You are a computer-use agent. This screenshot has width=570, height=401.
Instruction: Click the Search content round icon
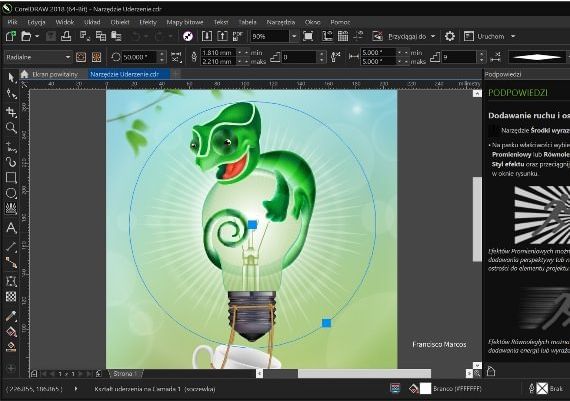point(188,36)
